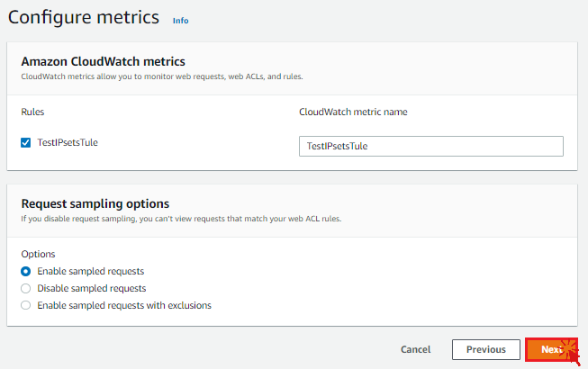588x369 pixels.
Task: Click the Disable sampled requests label text
Action: (x=91, y=288)
